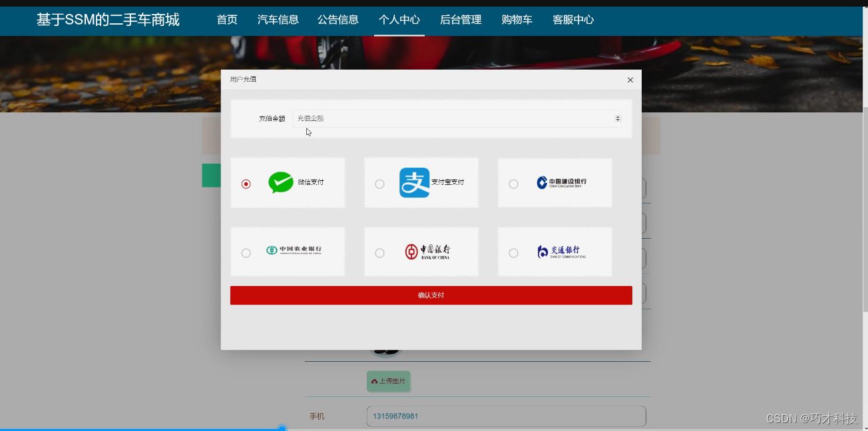Click the 上传图片 upload button
Screen dimensions: 868x431
click(388, 381)
